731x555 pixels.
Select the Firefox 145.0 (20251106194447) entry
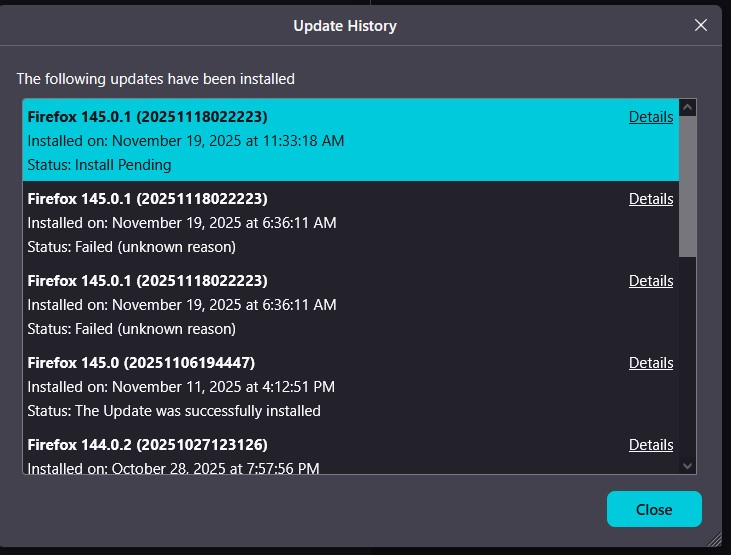pyautogui.click(x=141, y=363)
